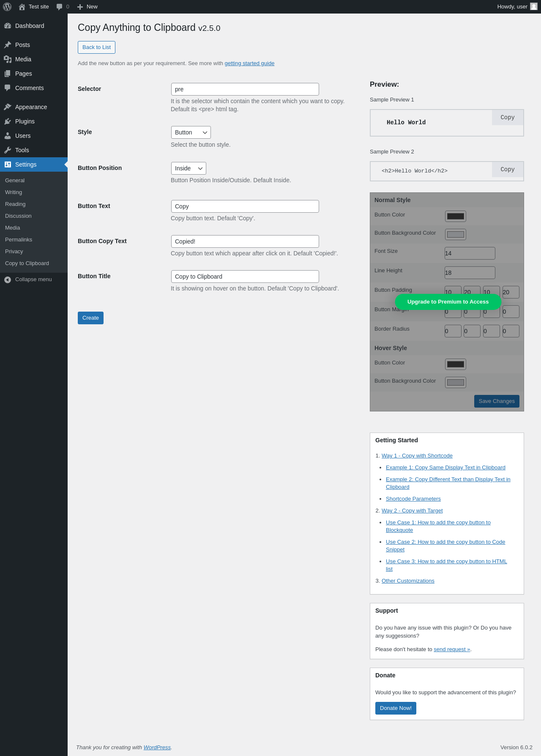The image size is (541, 756).
Task: Open Media settings submenu item
Action: pos(13,227)
